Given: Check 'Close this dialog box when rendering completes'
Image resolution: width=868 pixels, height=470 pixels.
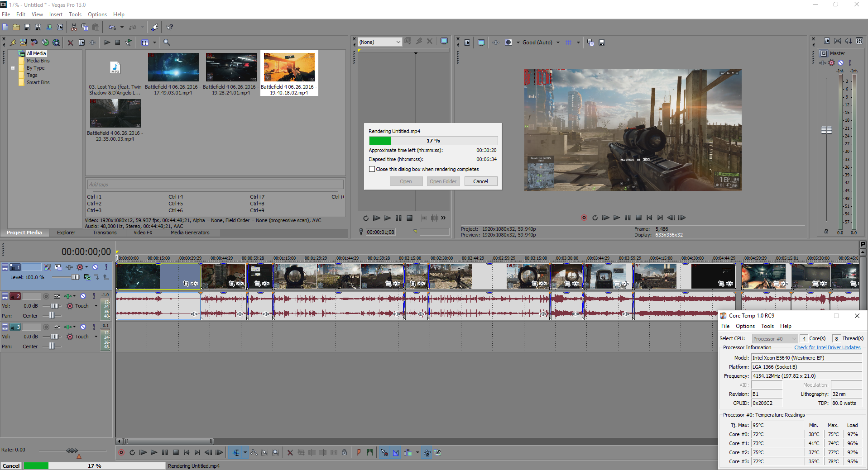Looking at the screenshot, I should pos(372,169).
